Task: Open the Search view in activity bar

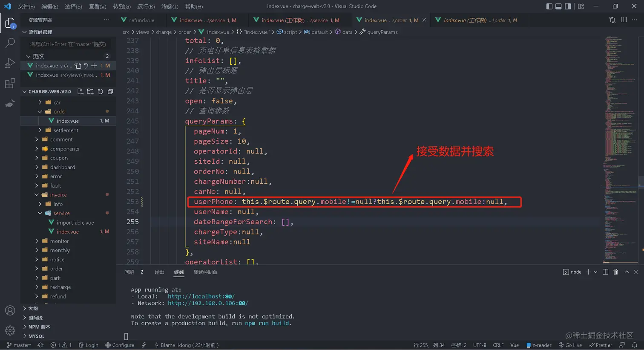Action: point(10,43)
